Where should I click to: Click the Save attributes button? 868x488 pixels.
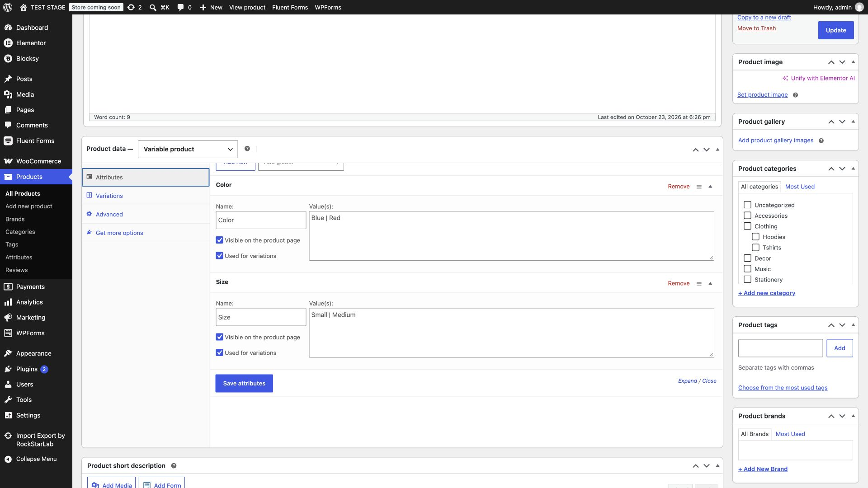pos(244,384)
